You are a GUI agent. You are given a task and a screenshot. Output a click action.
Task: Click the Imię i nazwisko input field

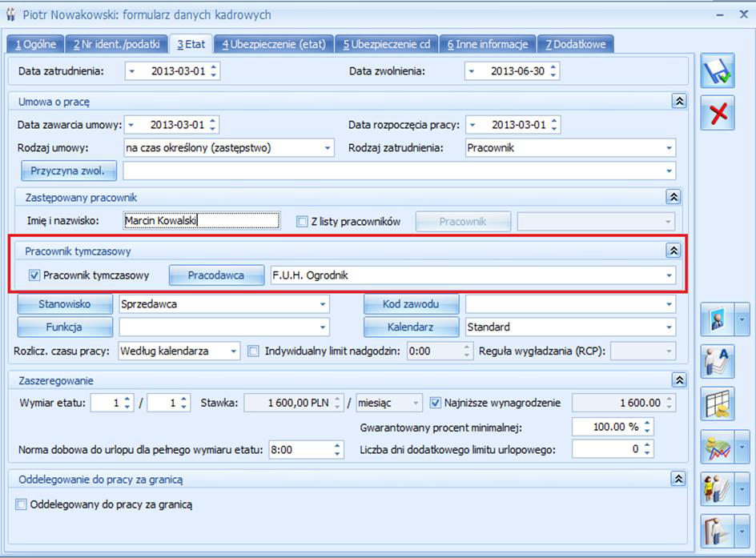pos(202,221)
